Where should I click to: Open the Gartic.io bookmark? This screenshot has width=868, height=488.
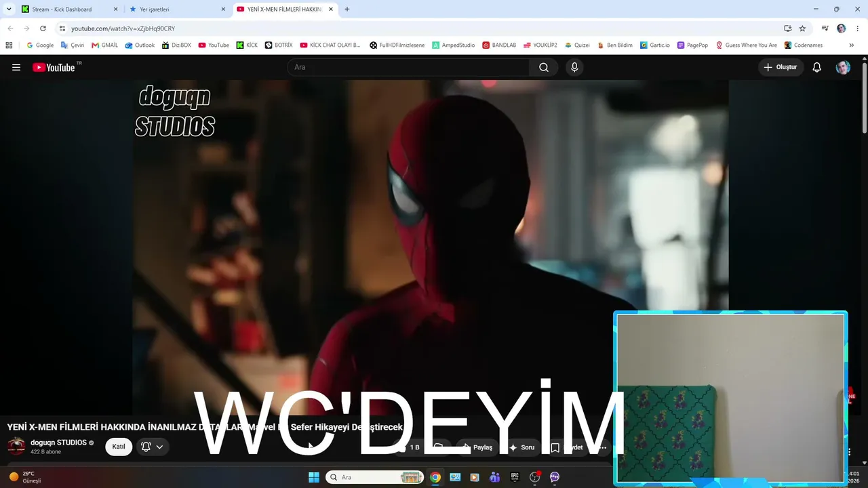tap(655, 45)
